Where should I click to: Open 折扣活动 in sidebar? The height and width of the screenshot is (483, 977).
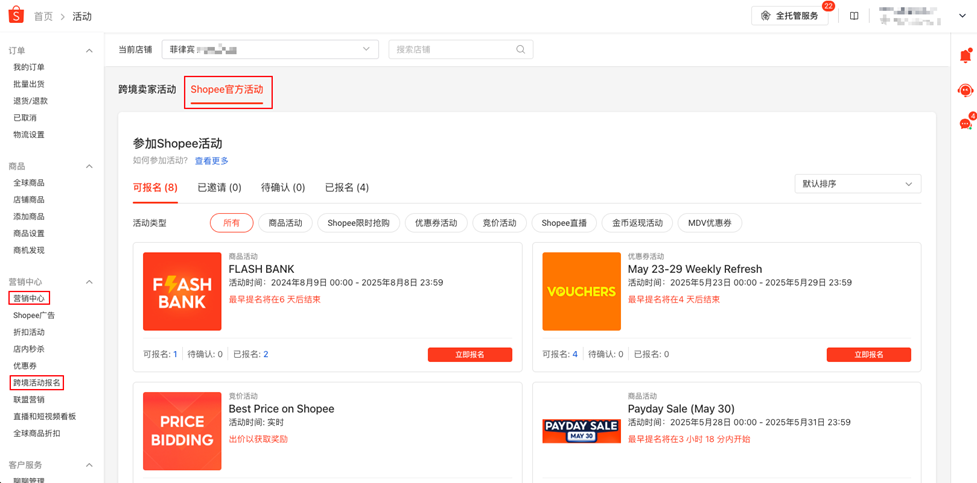[x=29, y=332]
